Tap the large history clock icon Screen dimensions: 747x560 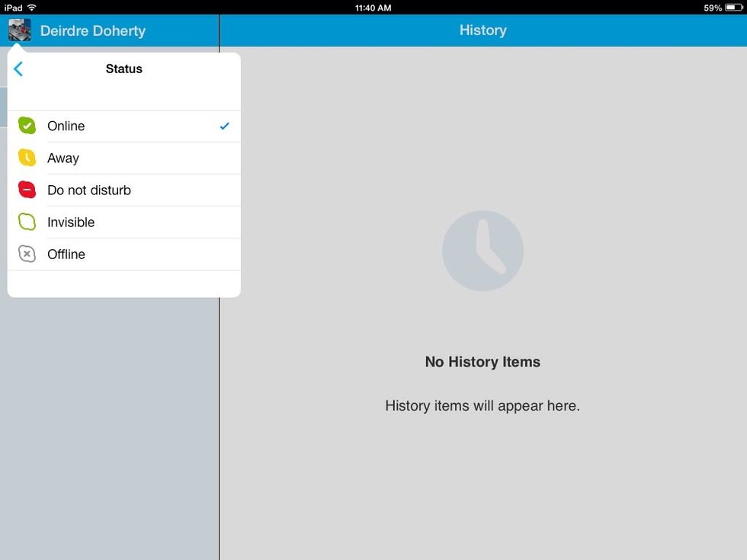tap(483, 251)
